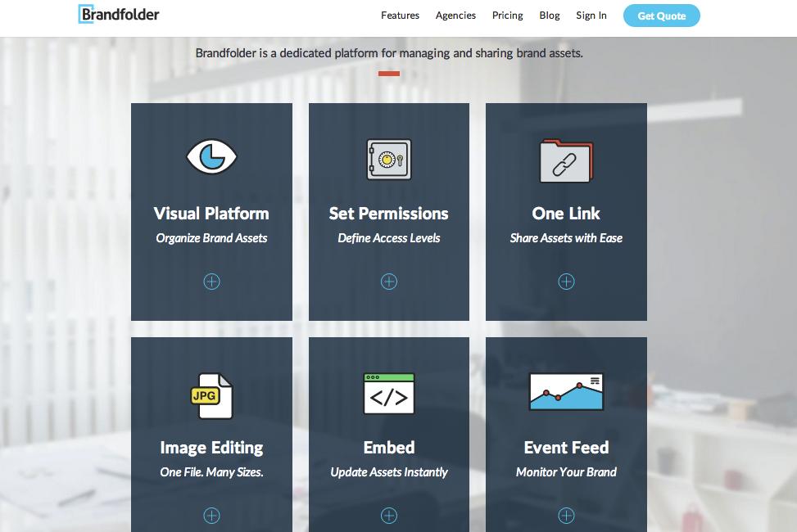The image size is (797, 532).
Task: Click the Embed heading
Action: (x=389, y=448)
